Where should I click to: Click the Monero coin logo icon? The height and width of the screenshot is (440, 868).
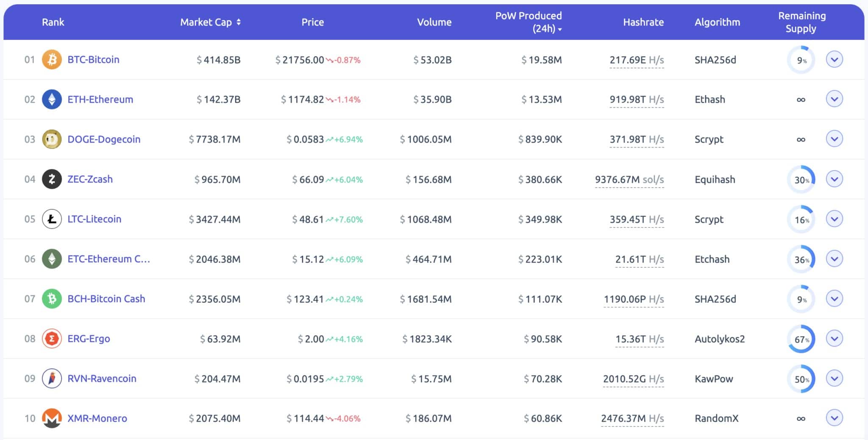(x=52, y=418)
